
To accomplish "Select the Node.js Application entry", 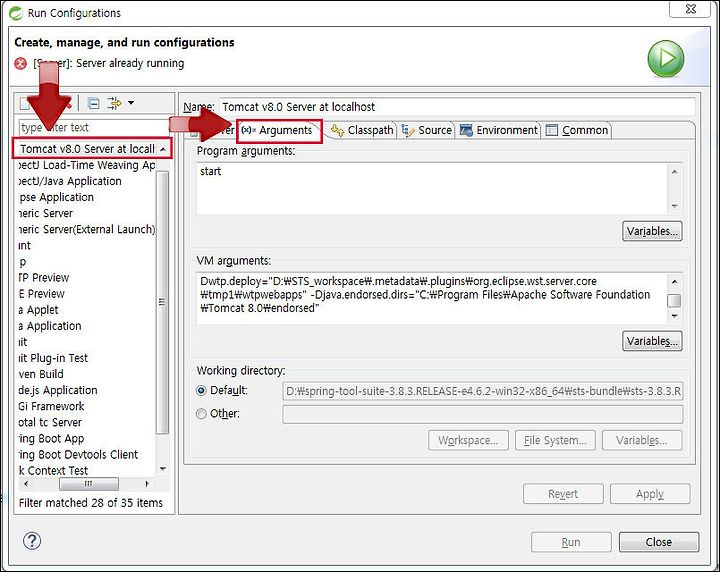I will pyautogui.click(x=58, y=390).
